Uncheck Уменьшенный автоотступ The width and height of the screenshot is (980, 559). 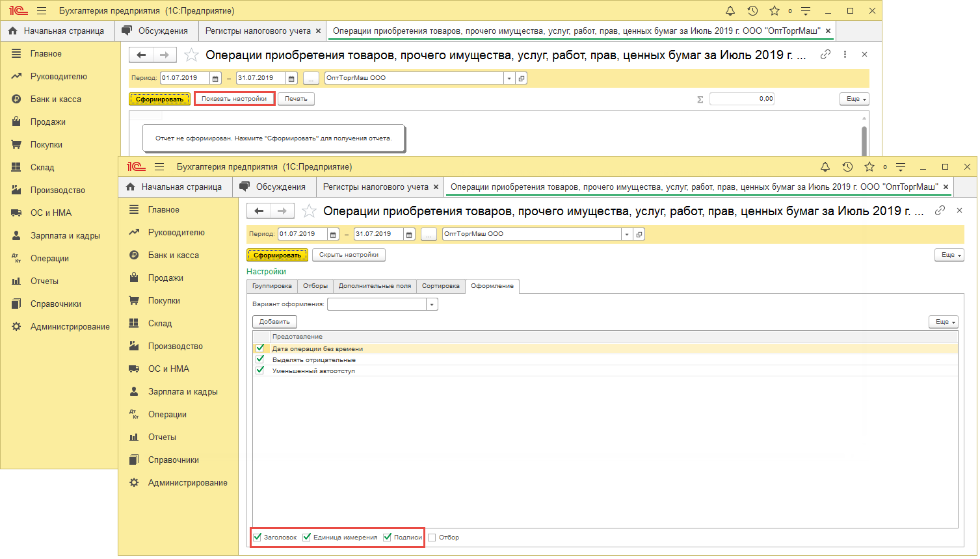[x=260, y=370]
